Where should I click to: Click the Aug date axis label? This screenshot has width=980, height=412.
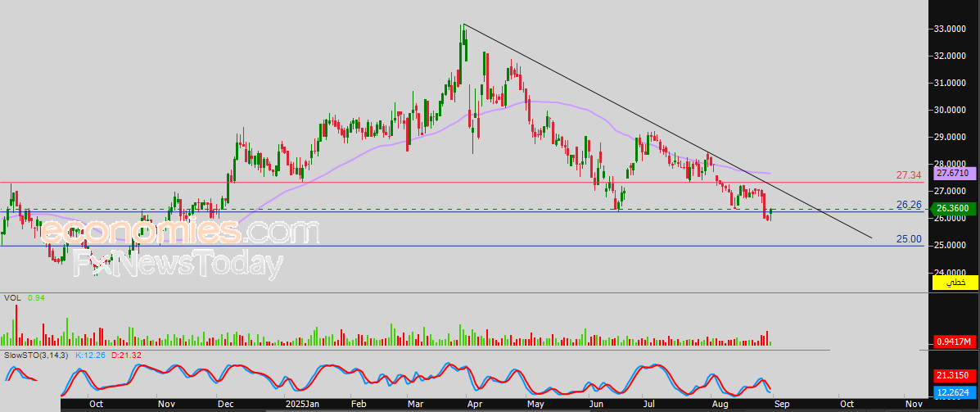point(721,405)
